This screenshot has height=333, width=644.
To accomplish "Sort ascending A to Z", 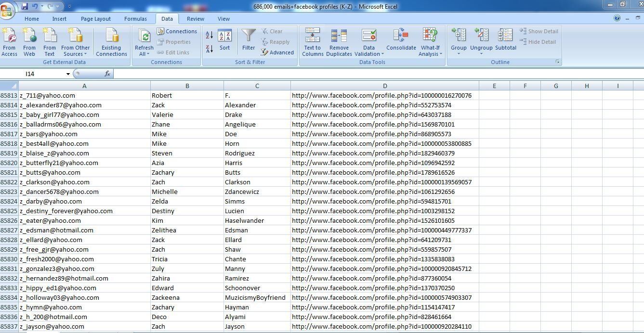I will (210, 35).
